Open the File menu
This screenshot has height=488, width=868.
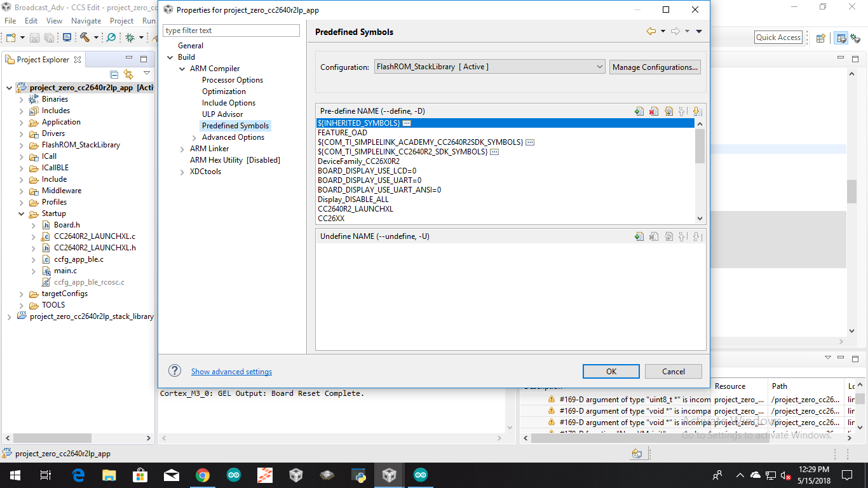click(10, 21)
